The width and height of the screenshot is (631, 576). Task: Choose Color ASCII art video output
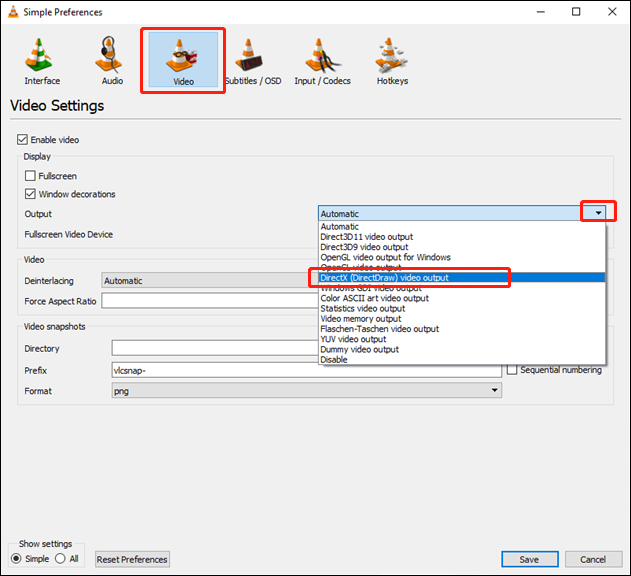(462, 298)
